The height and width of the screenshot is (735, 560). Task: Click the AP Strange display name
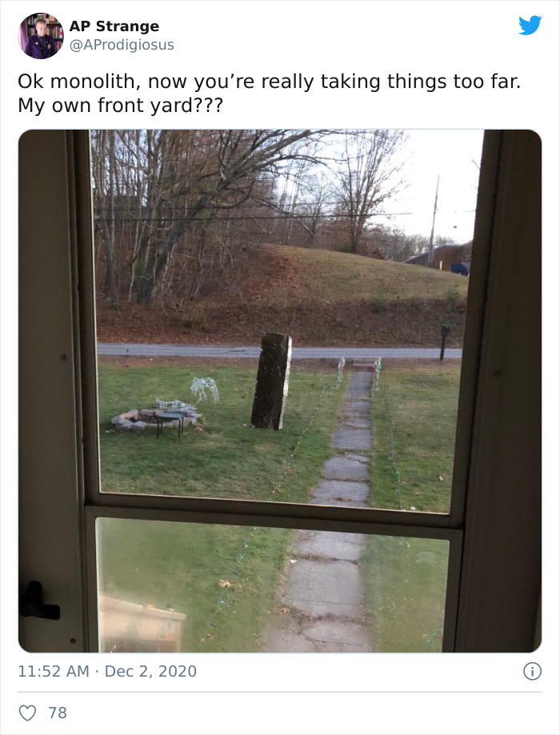[x=114, y=26]
